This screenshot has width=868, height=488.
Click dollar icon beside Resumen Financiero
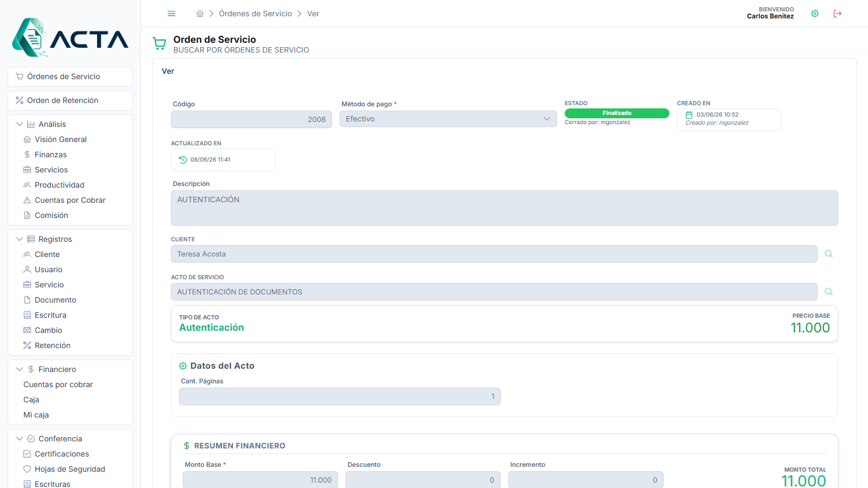[187, 446]
